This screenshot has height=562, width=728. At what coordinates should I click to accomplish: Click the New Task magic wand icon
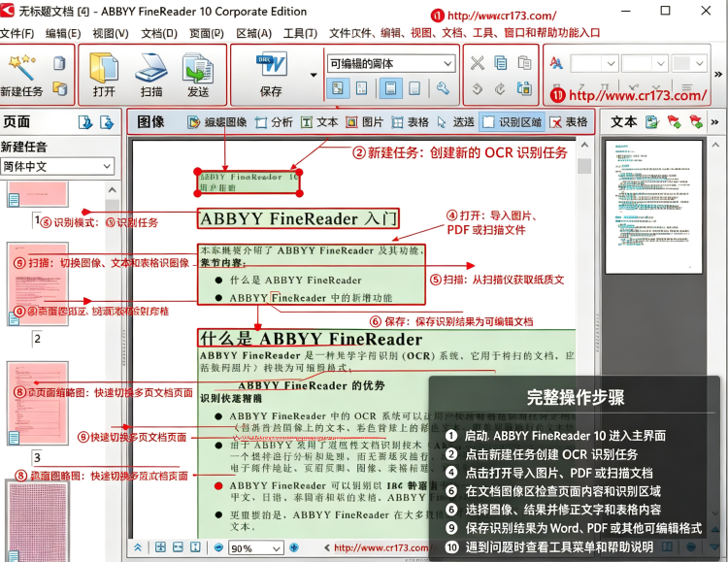coord(21,67)
